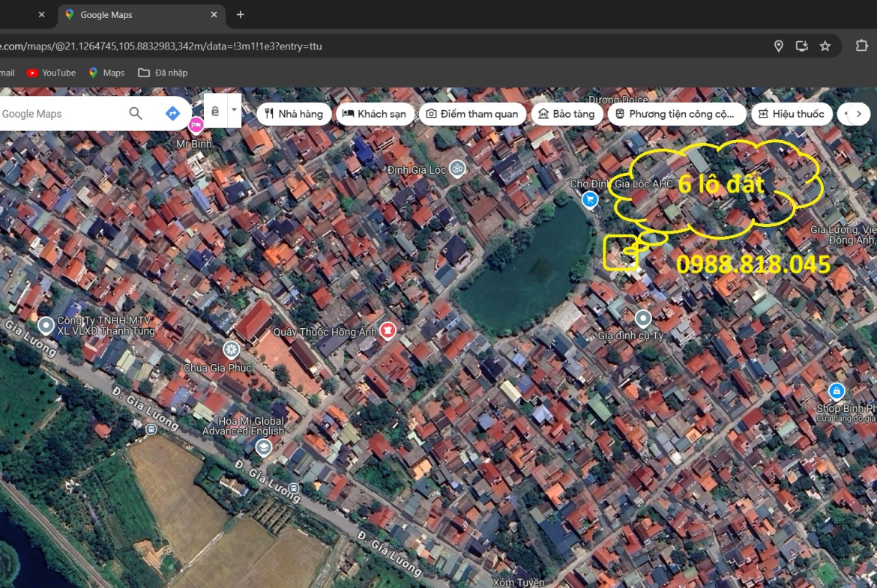Click the Hoa Mi Global school marker
This screenshot has height=588, width=877.
pyautogui.click(x=263, y=448)
